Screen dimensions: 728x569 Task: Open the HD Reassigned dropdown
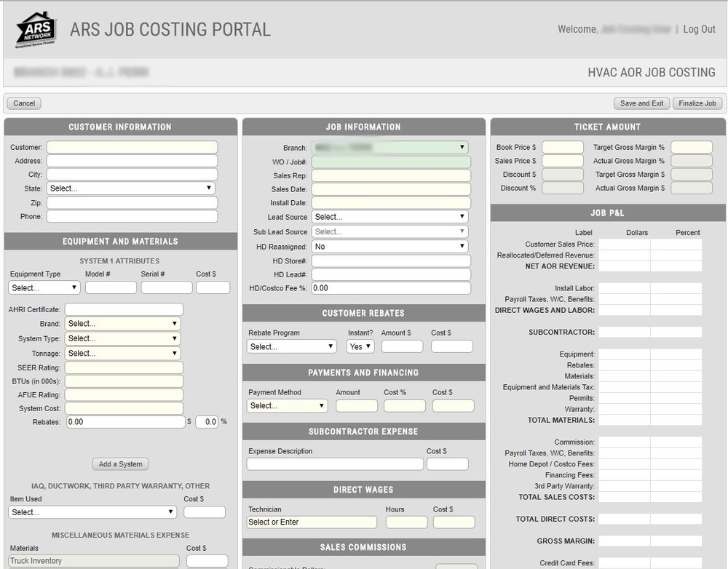[390, 247]
